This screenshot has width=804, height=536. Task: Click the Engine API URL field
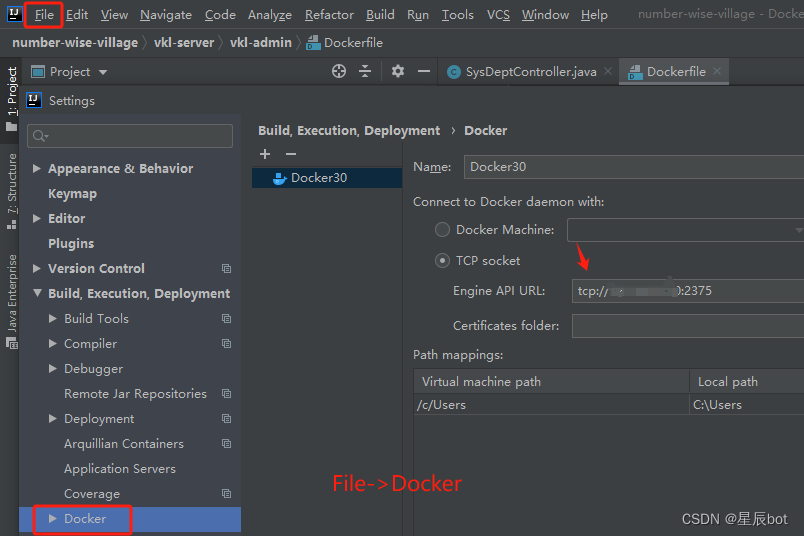pyautogui.click(x=688, y=291)
